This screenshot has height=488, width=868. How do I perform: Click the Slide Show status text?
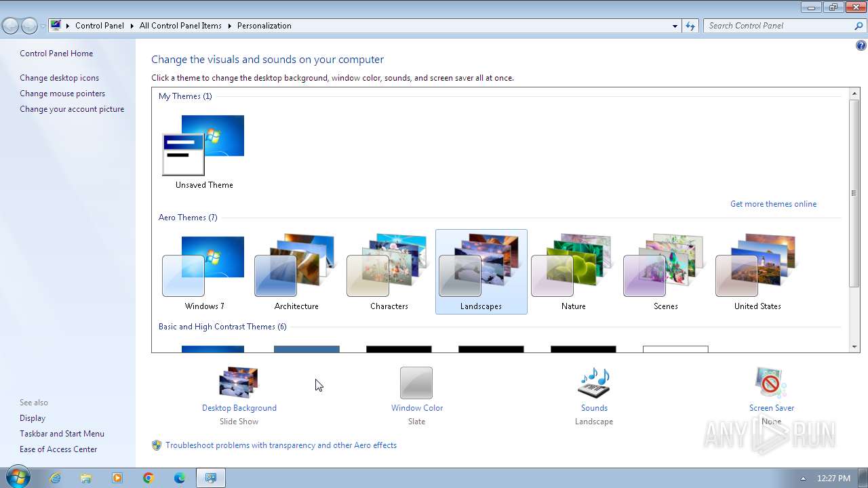[239, 422]
